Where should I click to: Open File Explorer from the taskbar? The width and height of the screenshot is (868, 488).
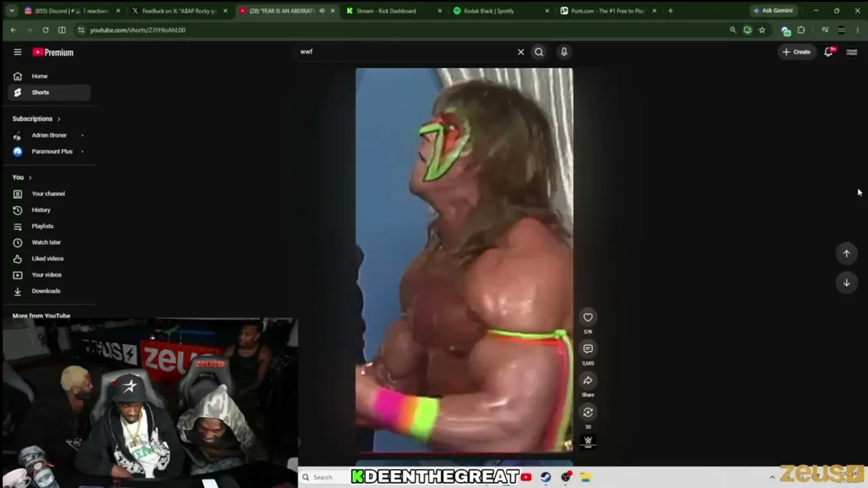pyautogui.click(x=585, y=477)
